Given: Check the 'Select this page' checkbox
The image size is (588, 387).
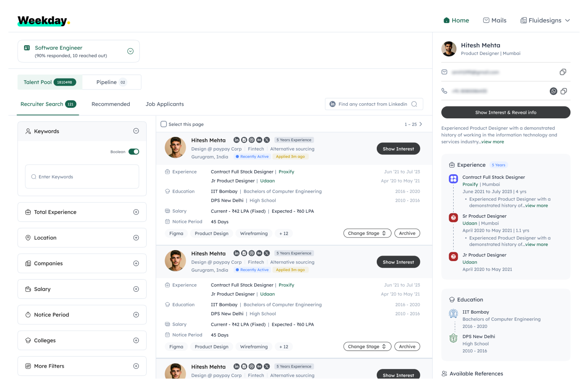Looking at the screenshot, I should point(164,124).
